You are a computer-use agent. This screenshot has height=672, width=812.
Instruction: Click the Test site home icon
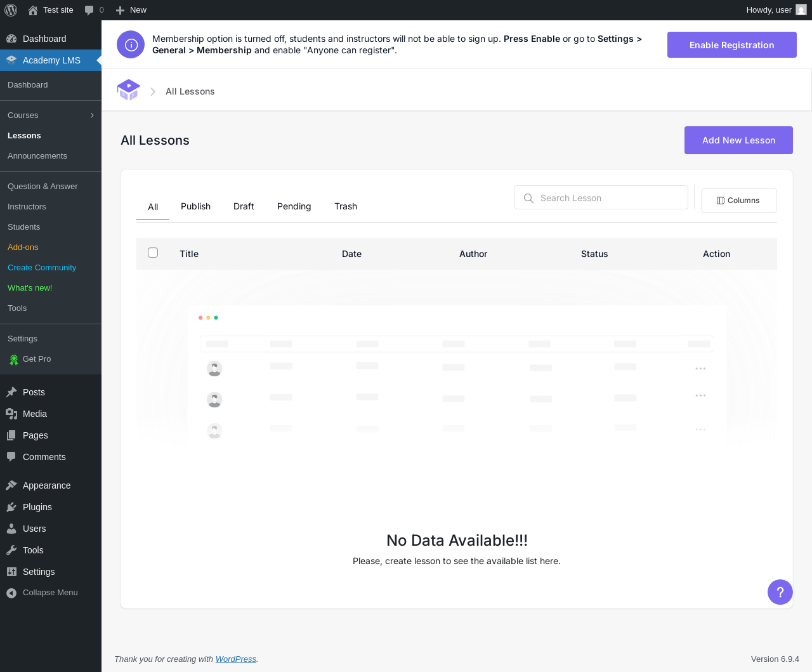click(x=33, y=10)
